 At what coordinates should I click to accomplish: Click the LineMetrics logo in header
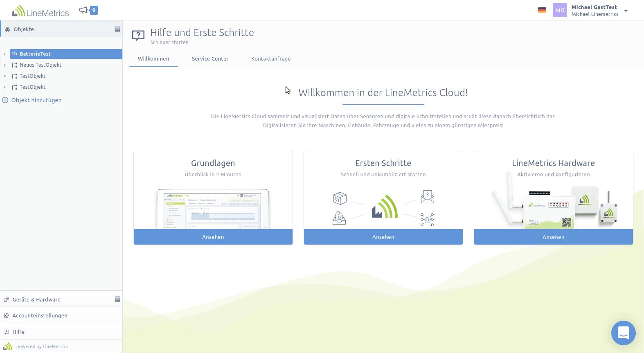41,11
